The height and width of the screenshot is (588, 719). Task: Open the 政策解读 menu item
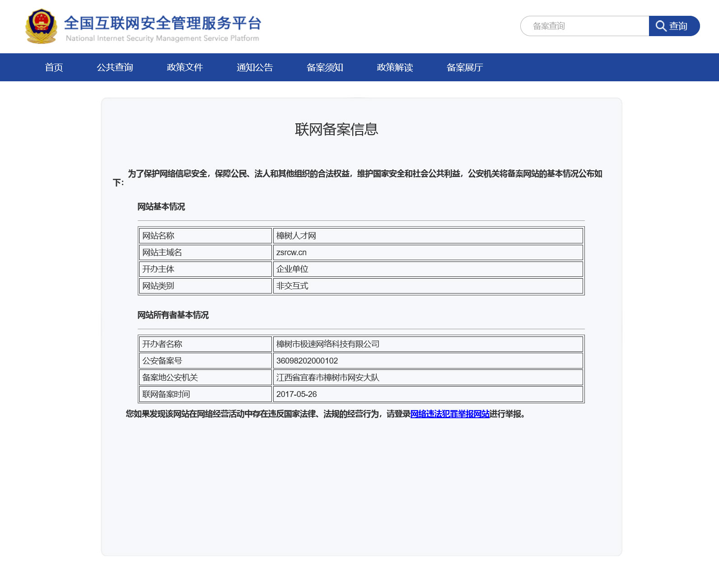tap(395, 67)
